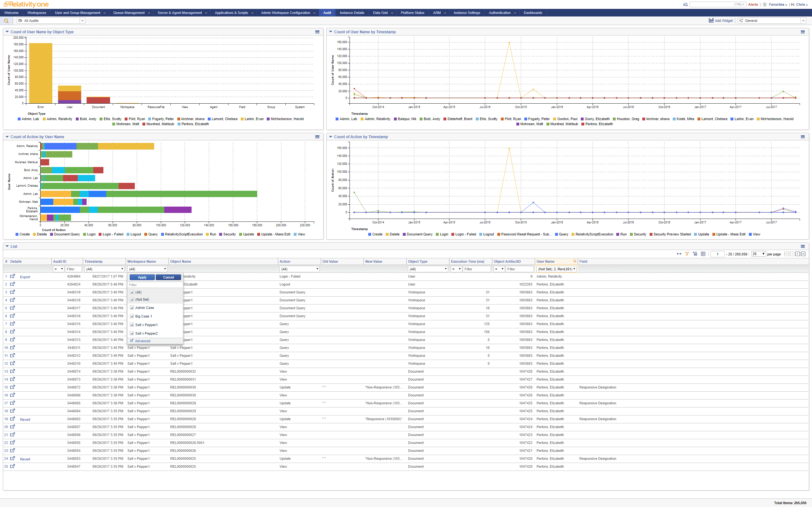Toggle the (Not Set) workspace checkbox
The height and width of the screenshot is (507, 812).
coord(132,299)
